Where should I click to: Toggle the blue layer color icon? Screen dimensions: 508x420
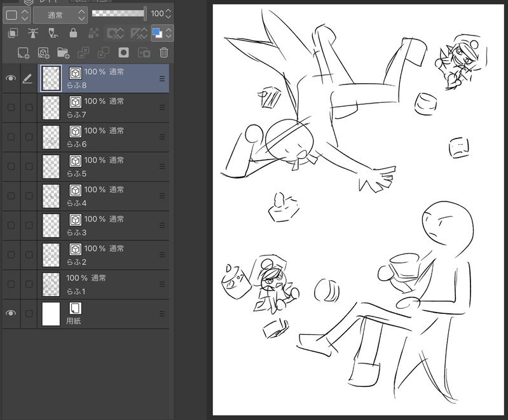point(158,33)
